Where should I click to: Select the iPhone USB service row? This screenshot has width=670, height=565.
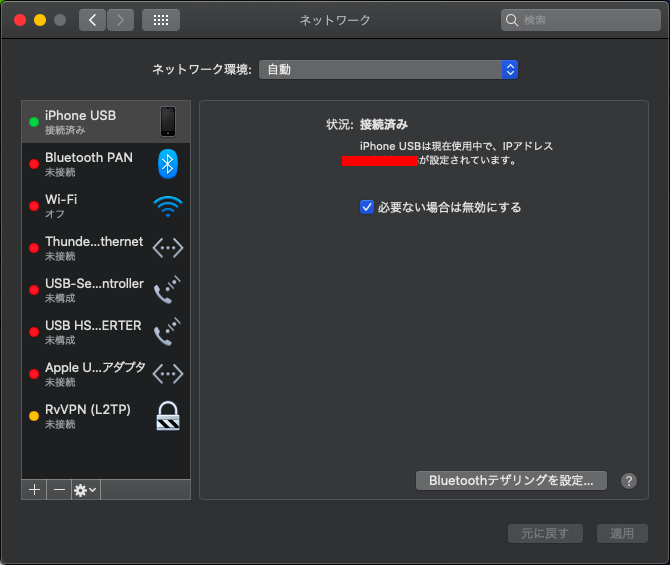pos(106,122)
